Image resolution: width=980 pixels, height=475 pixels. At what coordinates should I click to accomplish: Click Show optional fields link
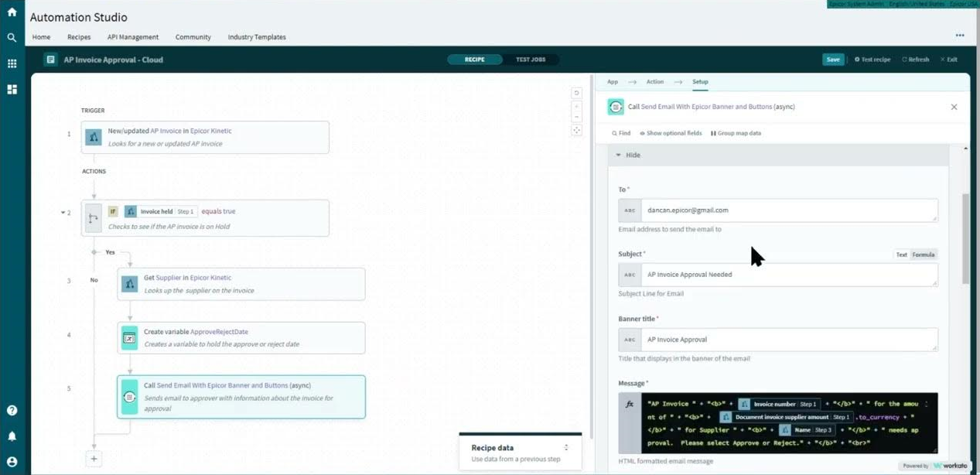tap(670, 133)
